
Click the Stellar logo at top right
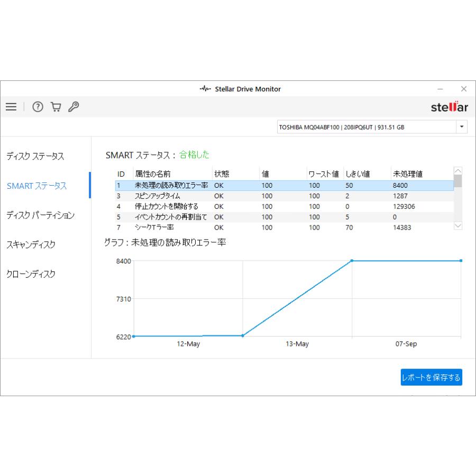449,107
